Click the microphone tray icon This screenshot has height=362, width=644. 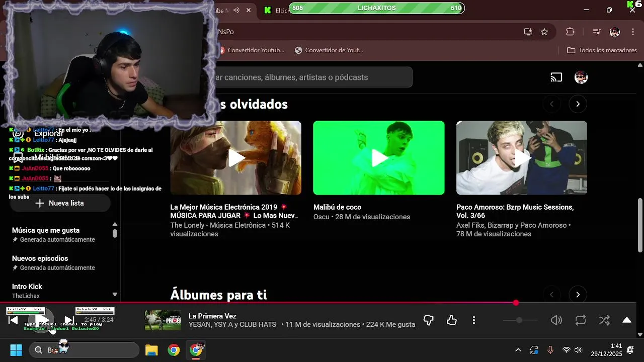(x=550, y=350)
